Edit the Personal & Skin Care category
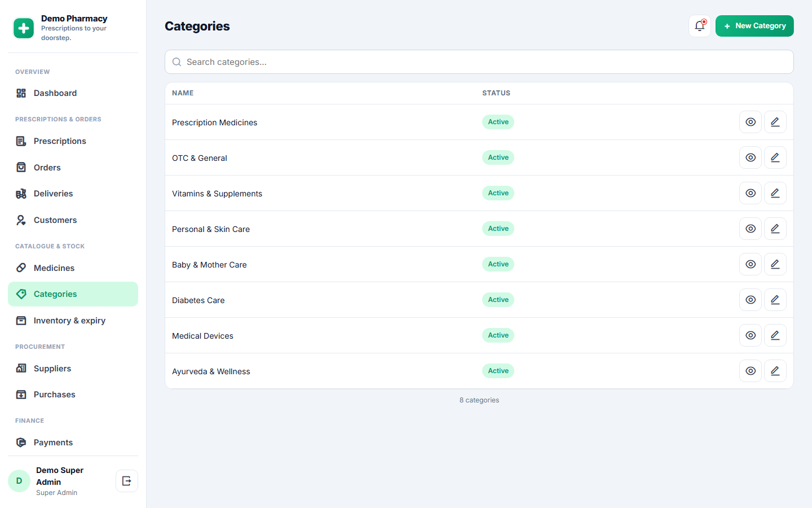The image size is (812, 508). [x=775, y=229]
